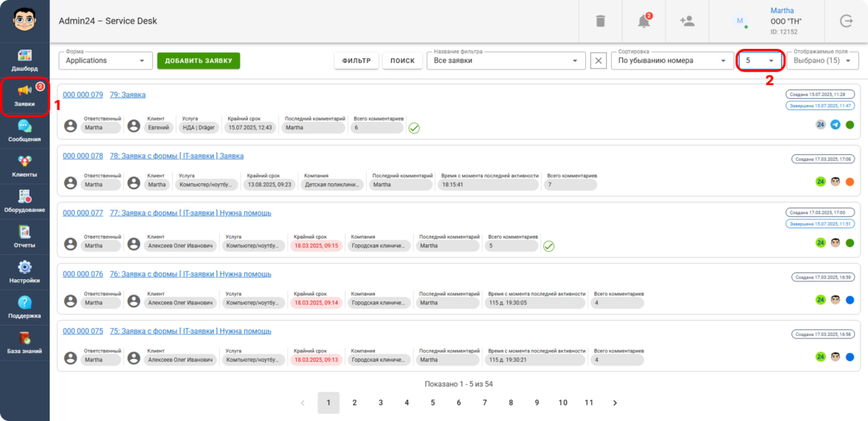Open notifications bell icon
The width and height of the screenshot is (868, 421).
tap(644, 21)
